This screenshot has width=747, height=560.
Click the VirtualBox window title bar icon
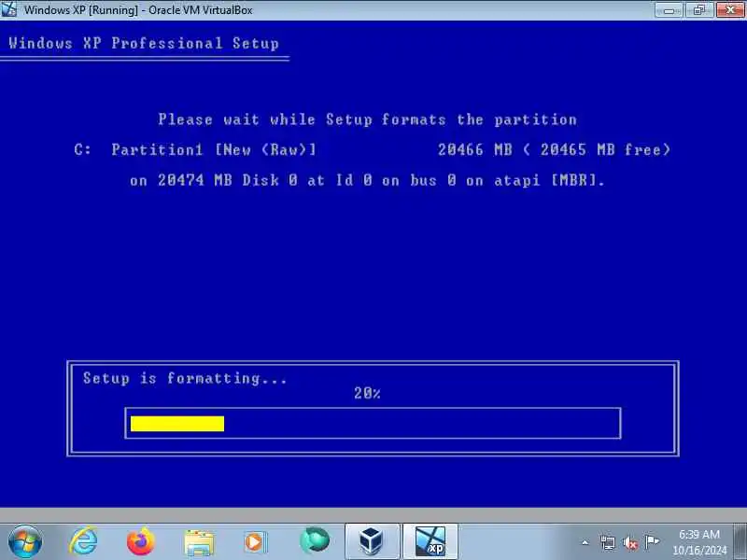pos(8,9)
